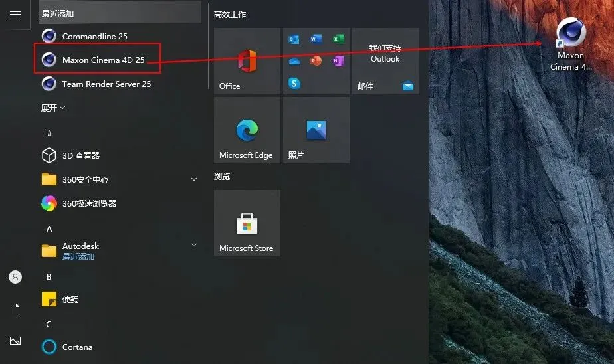614x364 pixels.
Task: Click the 高效工作 tile group header
Action: (x=230, y=15)
